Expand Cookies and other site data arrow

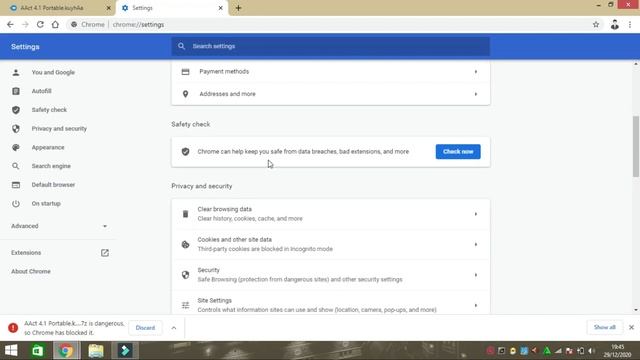click(476, 244)
